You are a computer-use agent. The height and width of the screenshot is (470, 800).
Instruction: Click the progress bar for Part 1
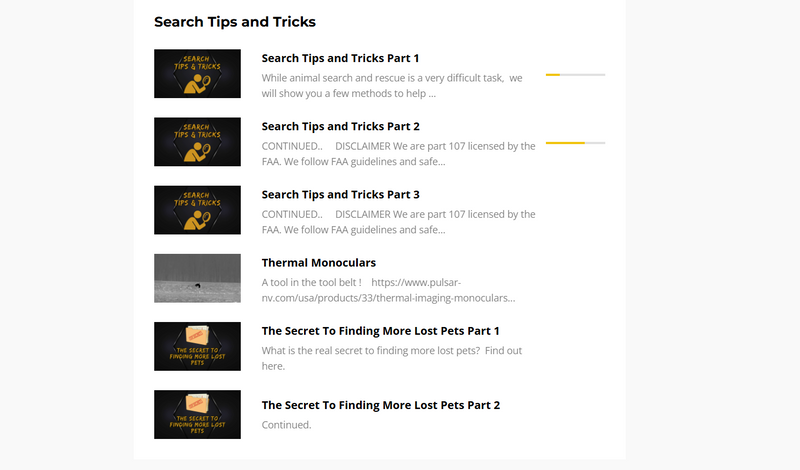coord(576,75)
